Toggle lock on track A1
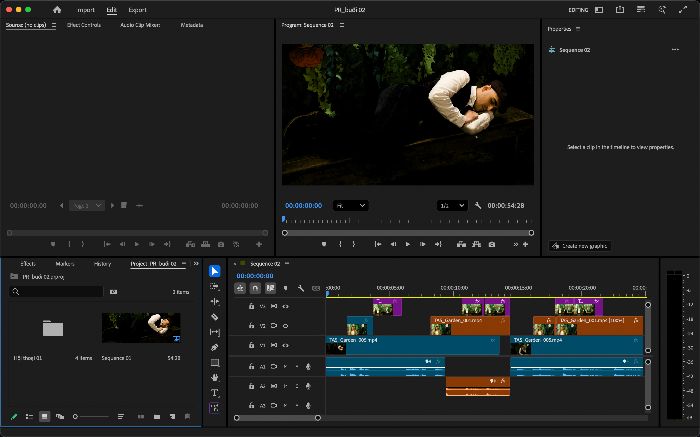 coord(251,366)
